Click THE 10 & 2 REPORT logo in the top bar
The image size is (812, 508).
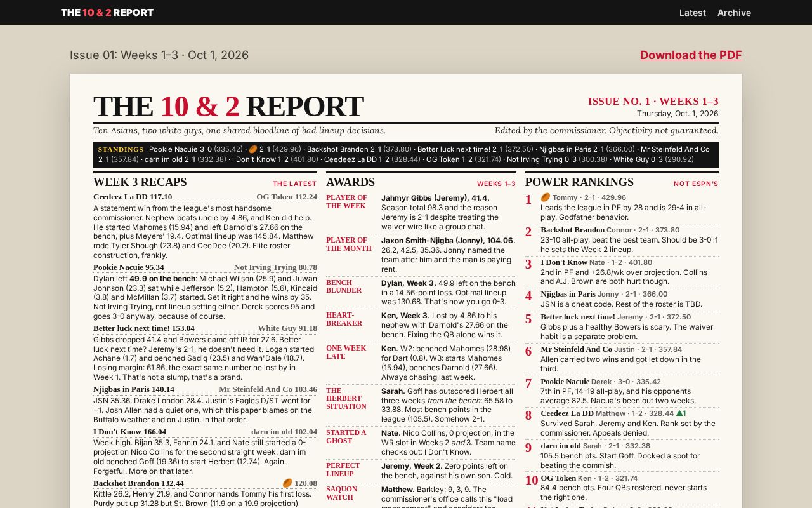107,13
